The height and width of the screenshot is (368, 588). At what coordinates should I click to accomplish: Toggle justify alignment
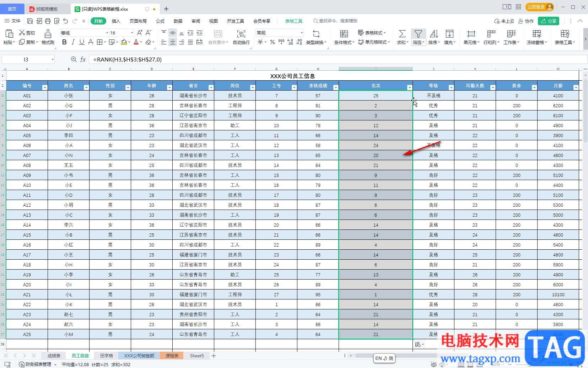point(190,42)
